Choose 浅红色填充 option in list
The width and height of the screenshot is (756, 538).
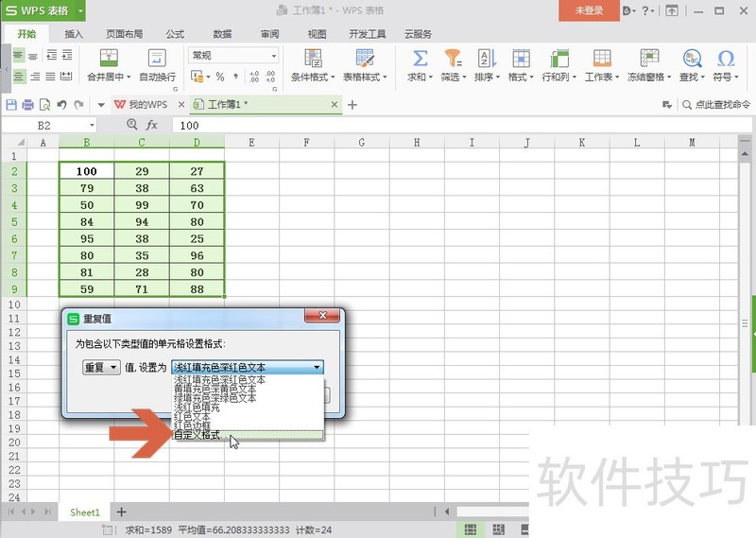(248, 408)
